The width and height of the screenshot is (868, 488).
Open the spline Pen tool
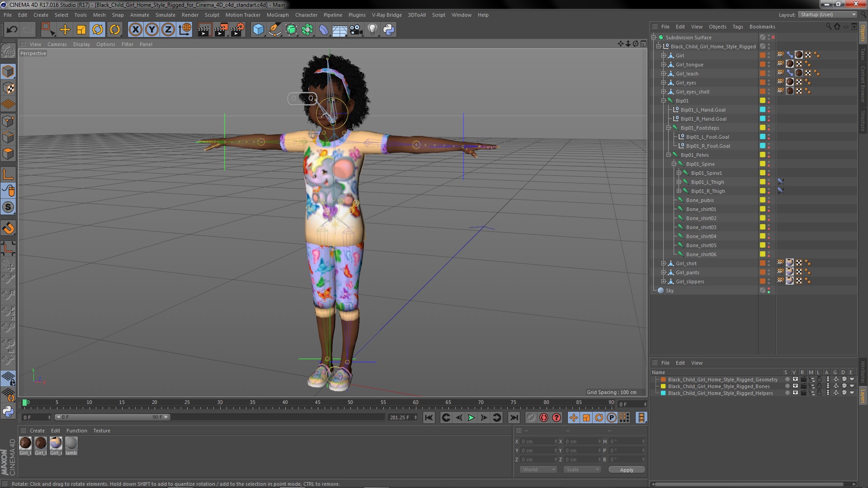pos(274,30)
